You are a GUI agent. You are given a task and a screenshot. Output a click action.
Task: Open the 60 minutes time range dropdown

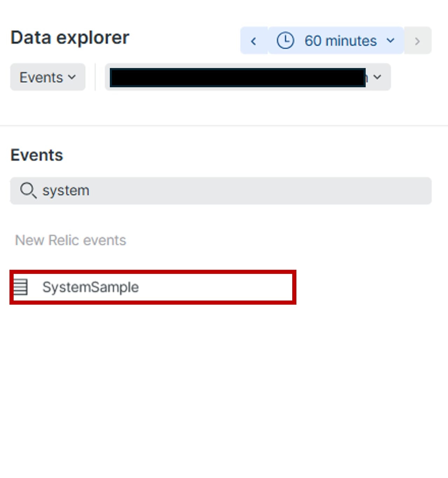(335, 41)
